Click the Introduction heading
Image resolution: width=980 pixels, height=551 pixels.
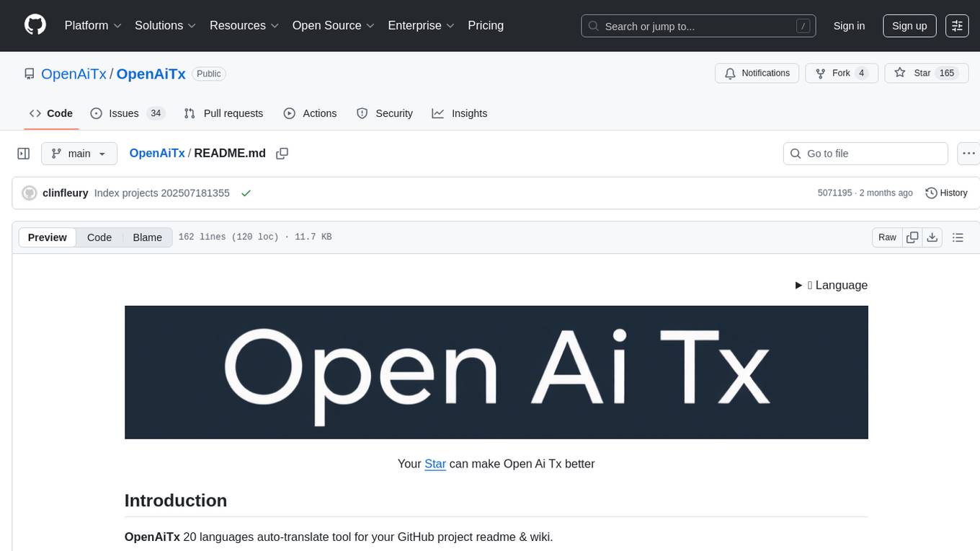pos(176,501)
